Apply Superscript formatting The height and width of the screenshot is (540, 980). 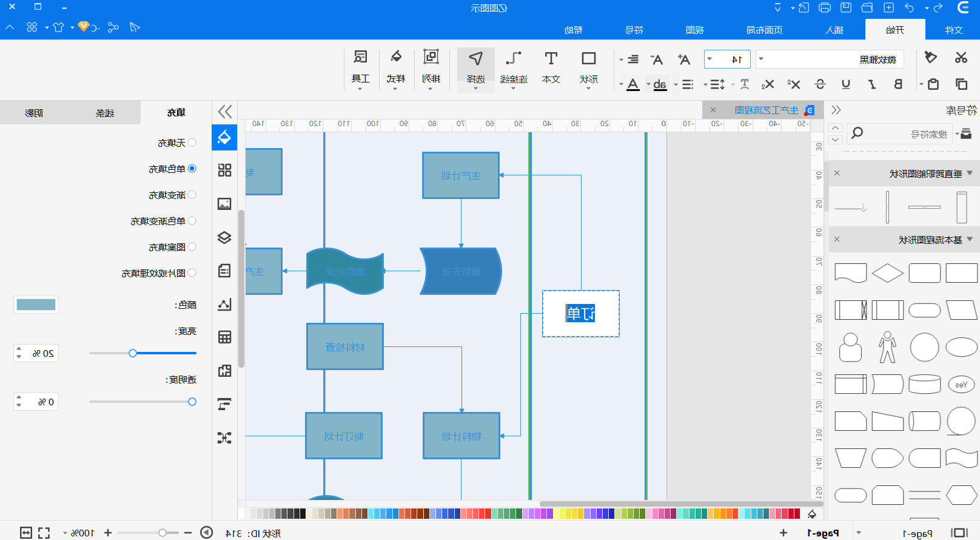794,84
